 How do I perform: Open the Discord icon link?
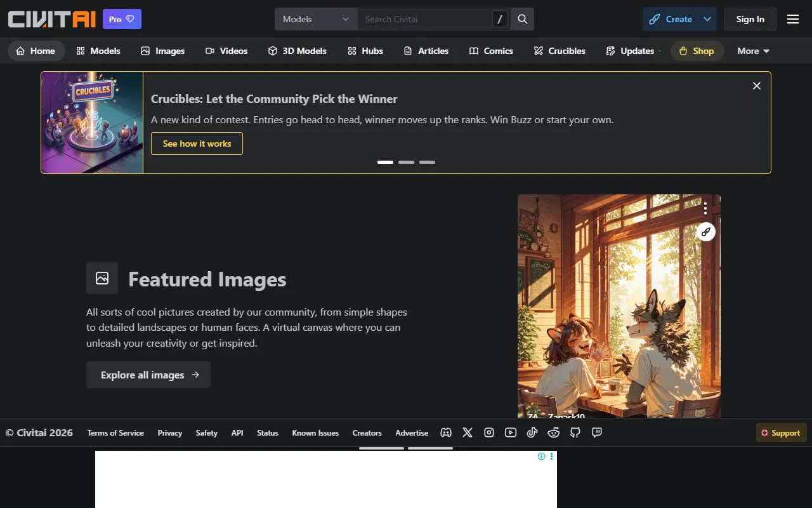point(446,432)
